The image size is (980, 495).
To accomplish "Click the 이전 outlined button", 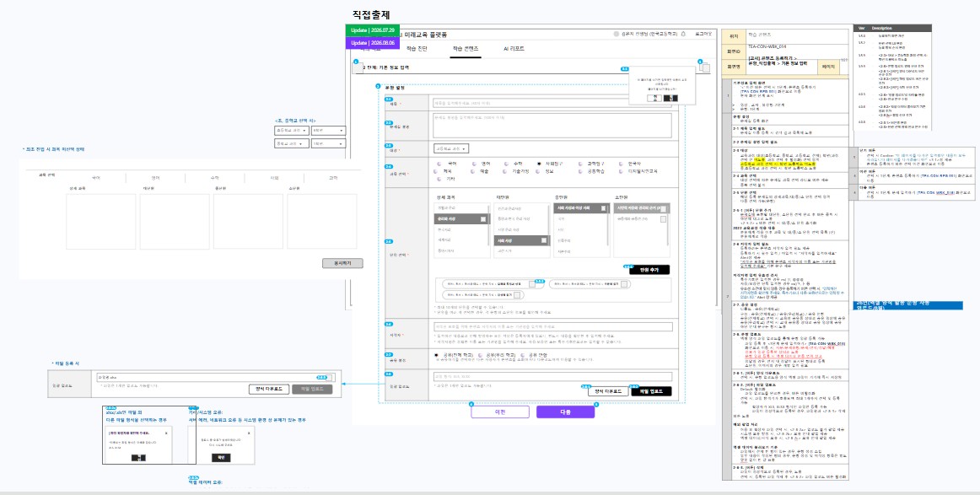I will coord(500,412).
